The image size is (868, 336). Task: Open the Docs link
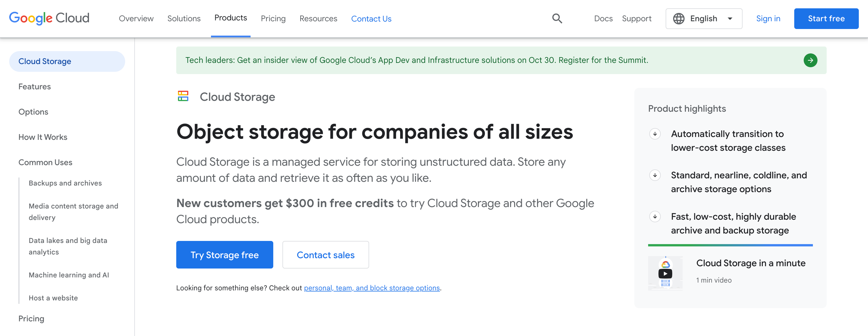603,19
